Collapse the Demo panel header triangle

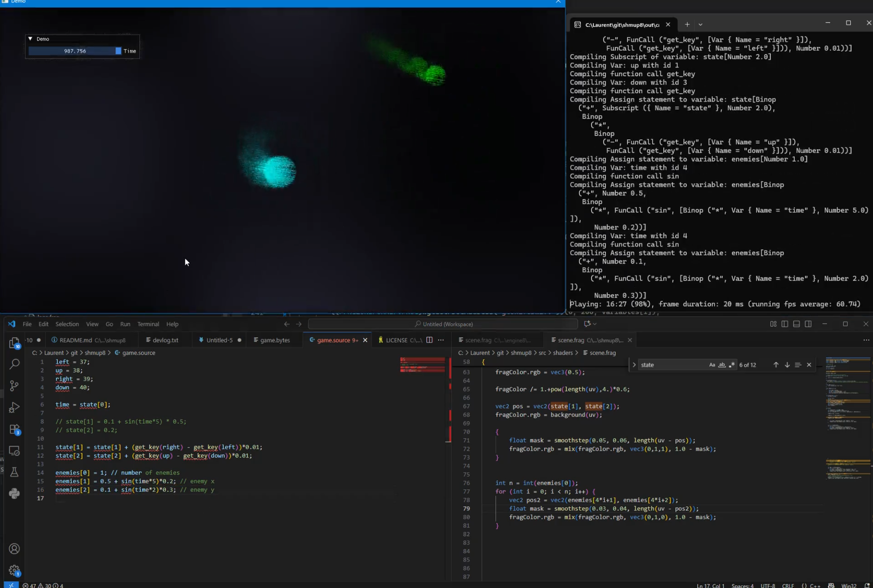30,39
